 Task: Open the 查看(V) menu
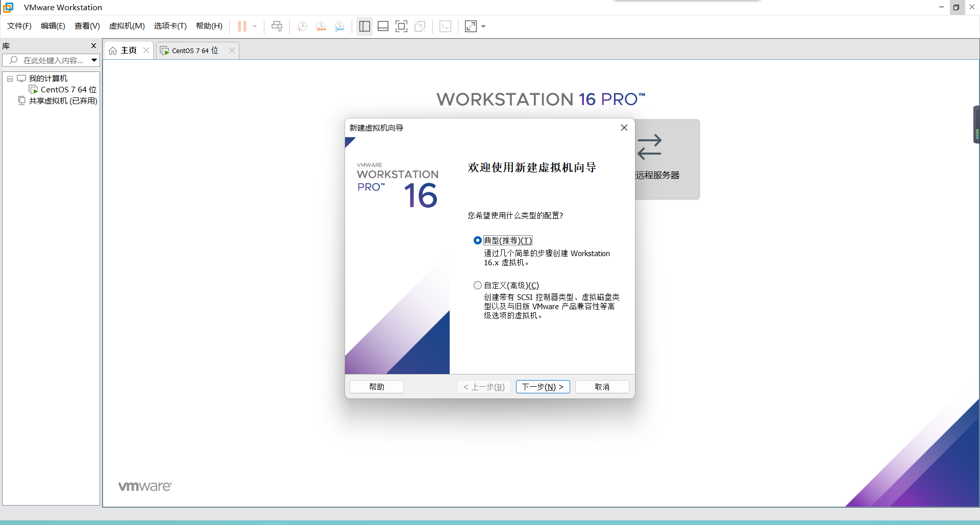tap(87, 26)
